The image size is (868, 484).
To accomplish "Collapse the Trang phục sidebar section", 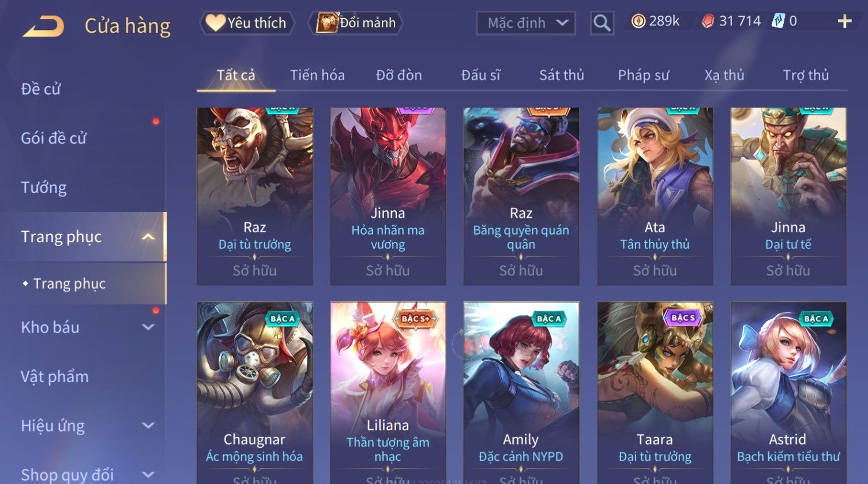I will coord(148,237).
